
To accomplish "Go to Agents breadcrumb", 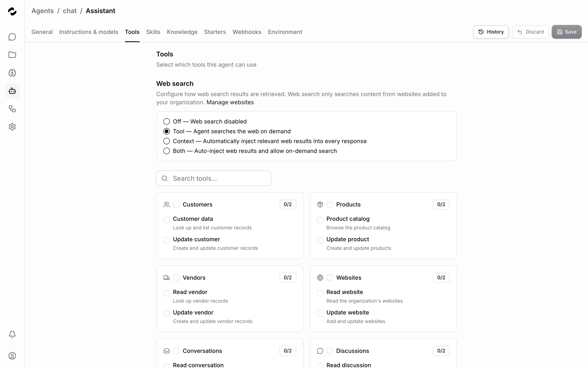I will click(42, 11).
